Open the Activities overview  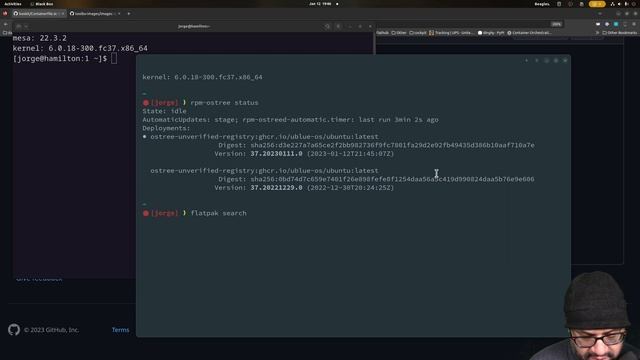click(x=13, y=4)
